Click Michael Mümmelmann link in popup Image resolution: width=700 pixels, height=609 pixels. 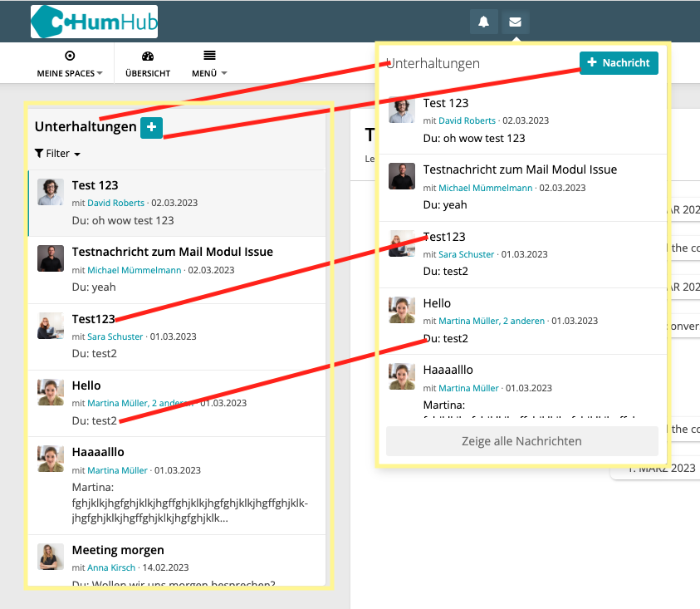tap(485, 188)
